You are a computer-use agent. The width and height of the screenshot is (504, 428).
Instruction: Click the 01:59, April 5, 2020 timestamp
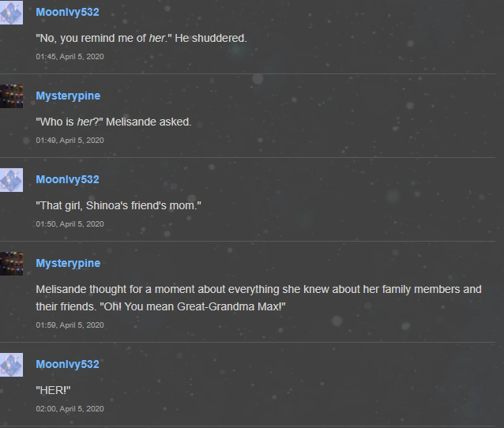tap(70, 325)
